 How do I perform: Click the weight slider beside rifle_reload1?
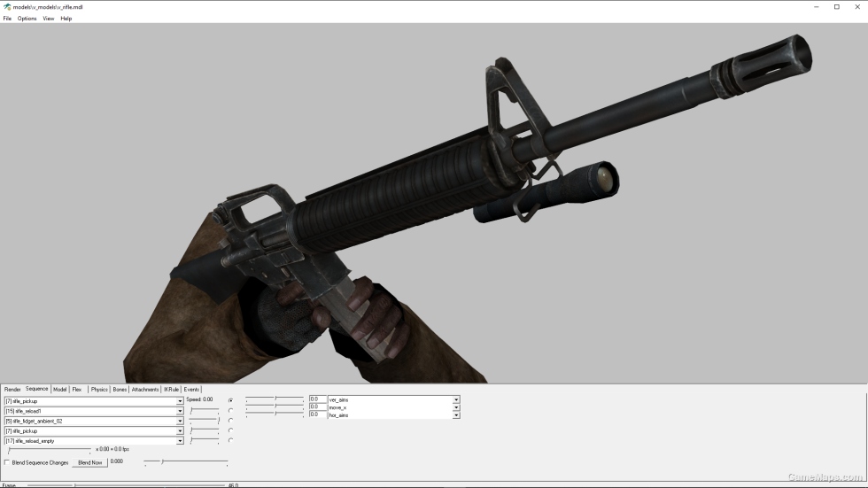[205, 411]
